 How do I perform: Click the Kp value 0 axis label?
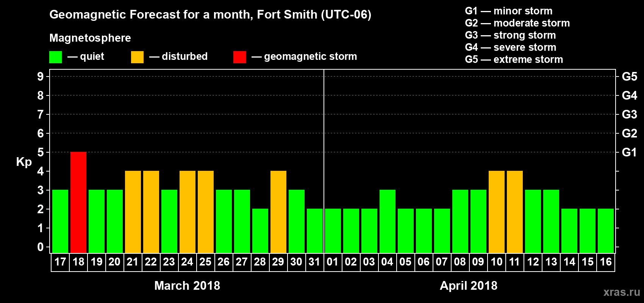click(x=41, y=247)
